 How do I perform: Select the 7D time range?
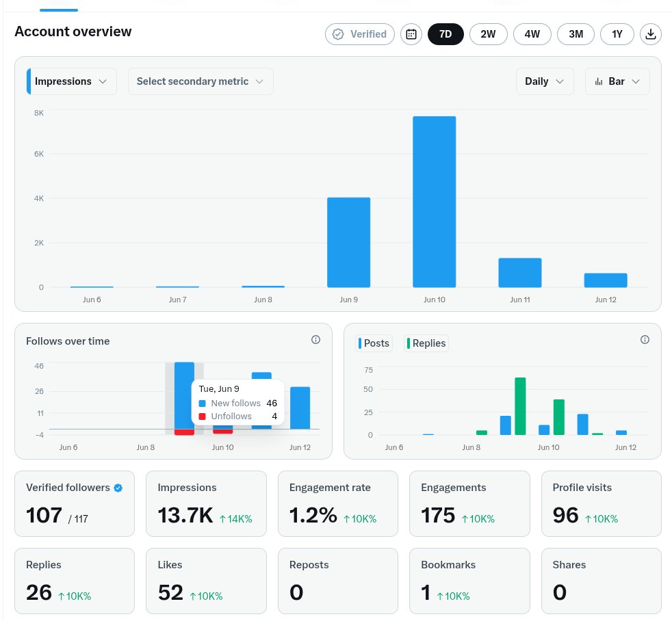pyautogui.click(x=445, y=34)
